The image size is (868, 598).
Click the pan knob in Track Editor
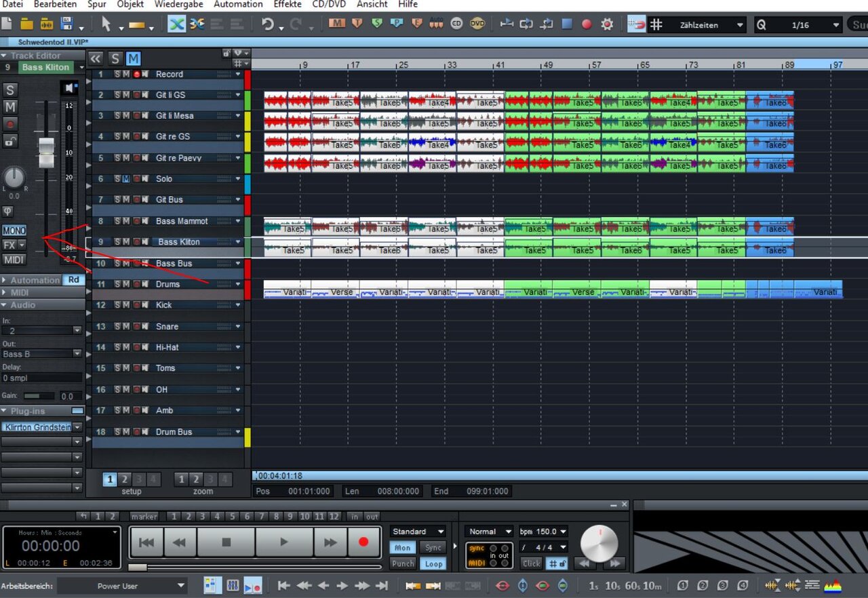14,178
